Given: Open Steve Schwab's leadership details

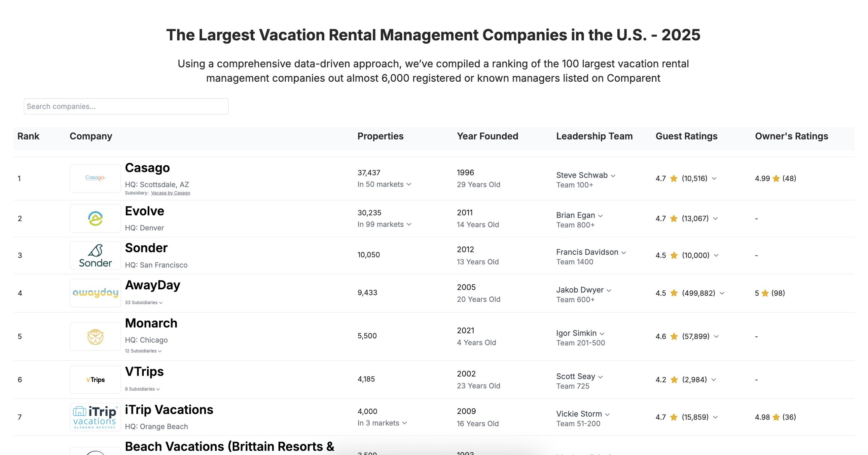Looking at the screenshot, I should pos(614,175).
